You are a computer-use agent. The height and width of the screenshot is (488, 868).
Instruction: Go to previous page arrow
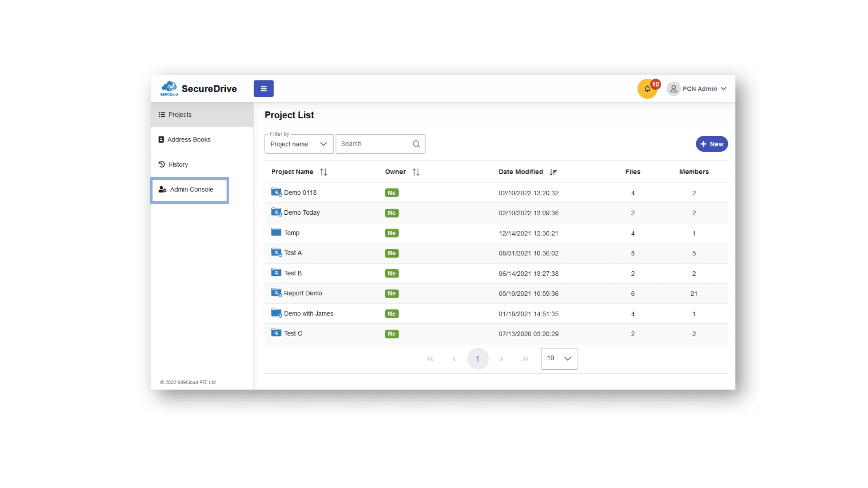(x=454, y=359)
